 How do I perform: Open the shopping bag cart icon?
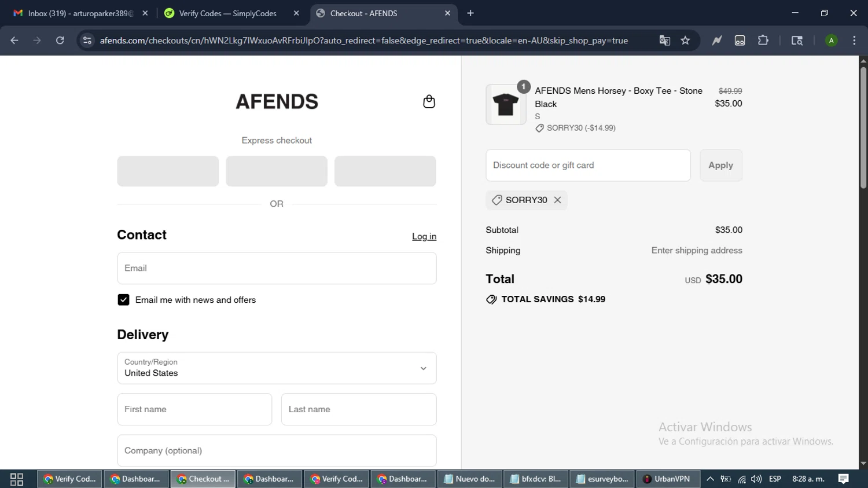coord(429,101)
